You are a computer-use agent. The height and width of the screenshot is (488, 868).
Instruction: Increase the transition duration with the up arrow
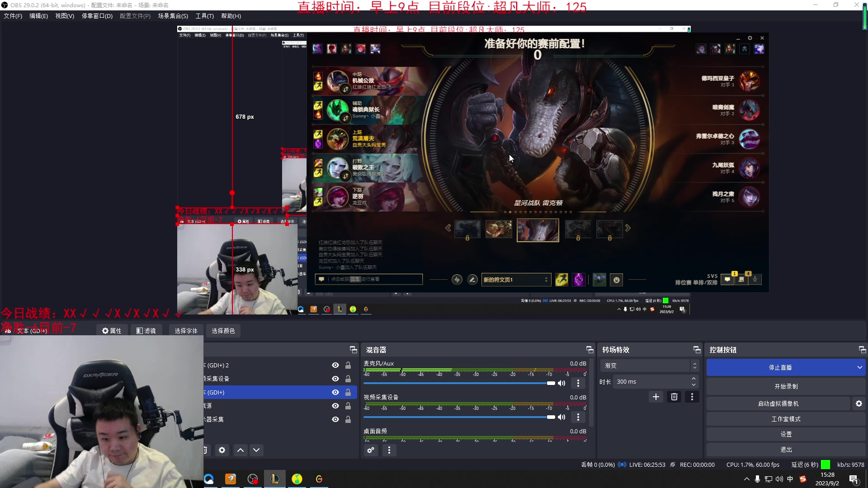[x=693, y=379]
